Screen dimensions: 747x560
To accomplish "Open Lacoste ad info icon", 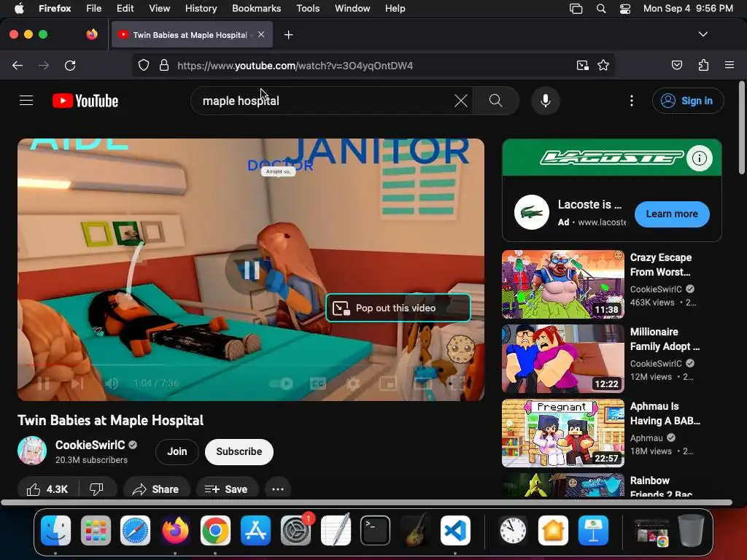I will (x=699, y=158).
